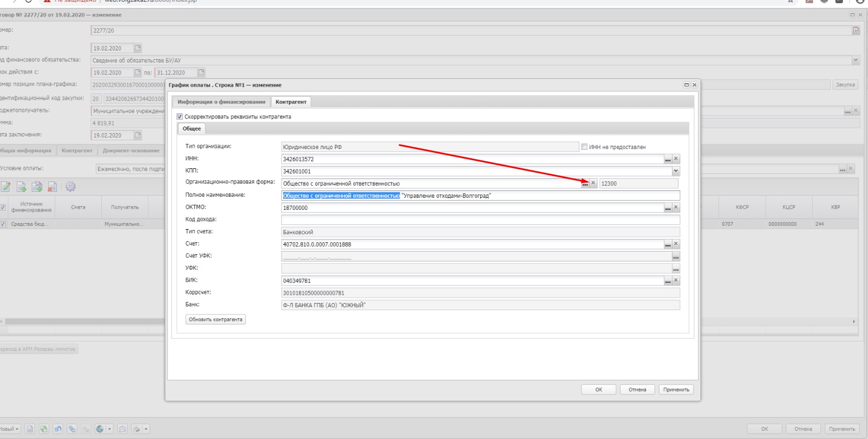
Task: Switch to Информация о финансировании tab
Action: [221, 102]
